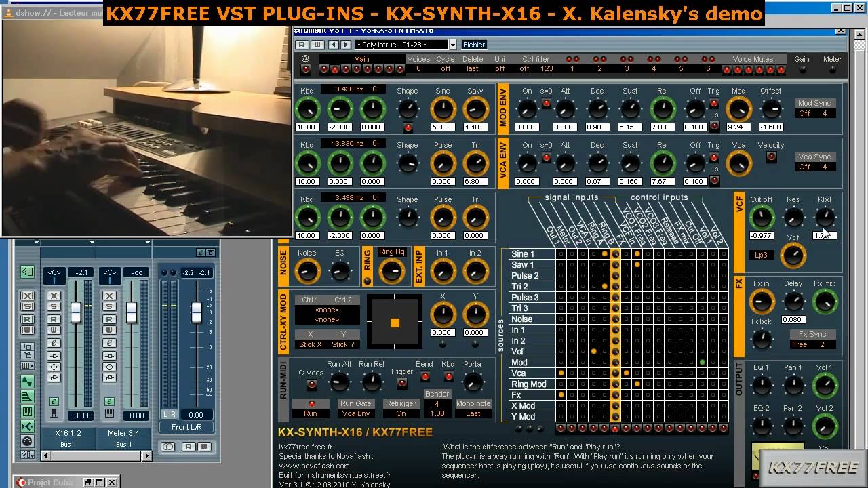Viewport: 868px width, 488px height.
Task: Click the paste channel settings icon
Action: click(27, 354)
